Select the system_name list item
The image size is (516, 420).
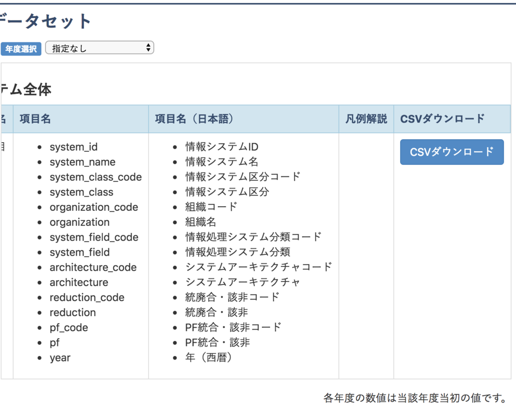click(x=83, y=162)
